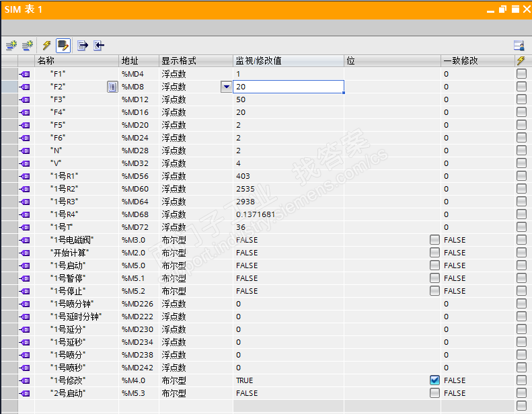Click the name cell "1号延秒"
The height and width of the screenshot is (414, 532).
click(x=77, y=342)
